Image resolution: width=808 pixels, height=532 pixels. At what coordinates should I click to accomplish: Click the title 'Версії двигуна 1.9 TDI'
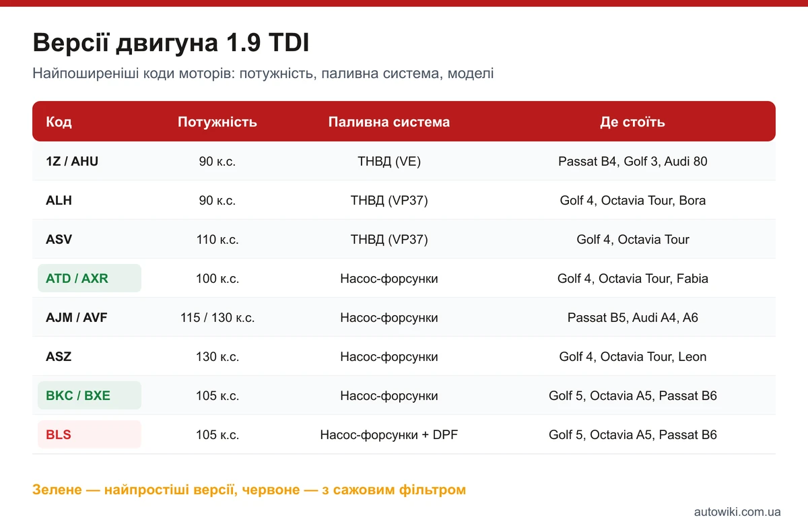(171, 43)
